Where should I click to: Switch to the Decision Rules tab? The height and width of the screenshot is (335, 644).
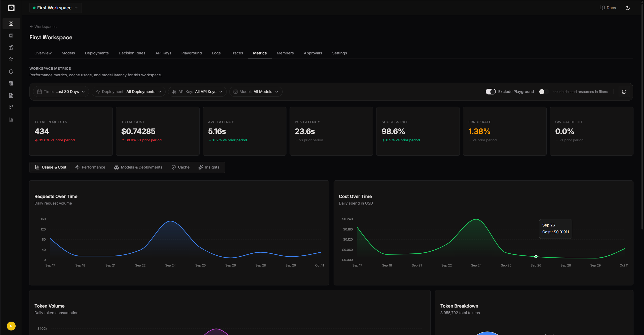[x=132, y=53]
